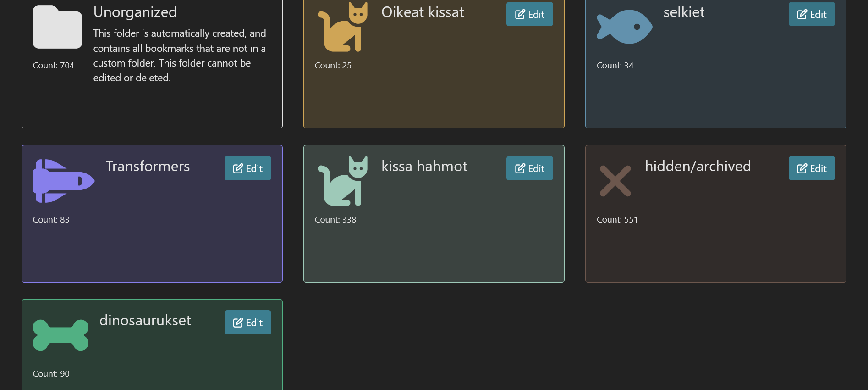This screenshot has width=868, height=390.
Task: Click the teal cat icon for kissa hahmot
Action: pyautogui.click(x=343, y=181)
